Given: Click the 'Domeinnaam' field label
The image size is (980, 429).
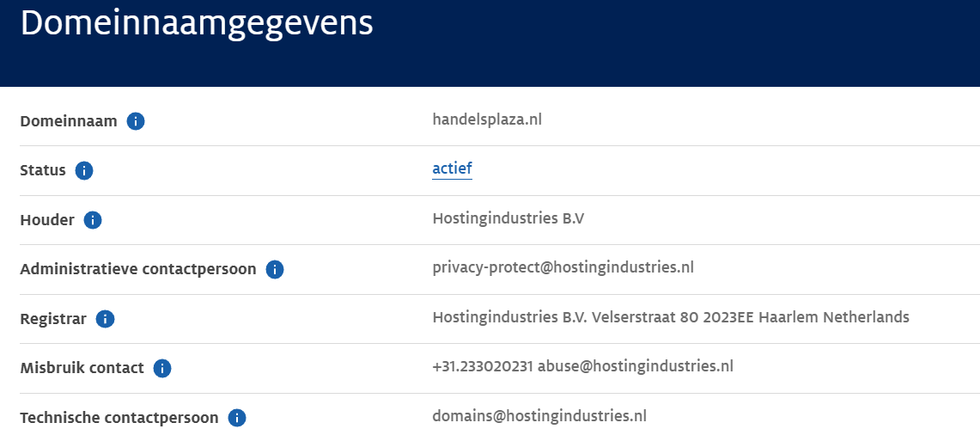Looking at the screenshot, I should pos(69,121).
